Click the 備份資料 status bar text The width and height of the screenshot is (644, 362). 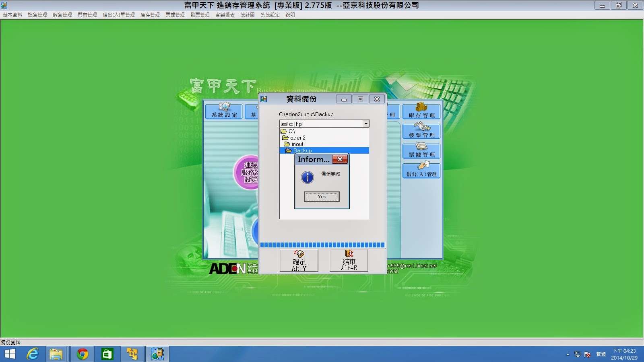pos(10,343)
